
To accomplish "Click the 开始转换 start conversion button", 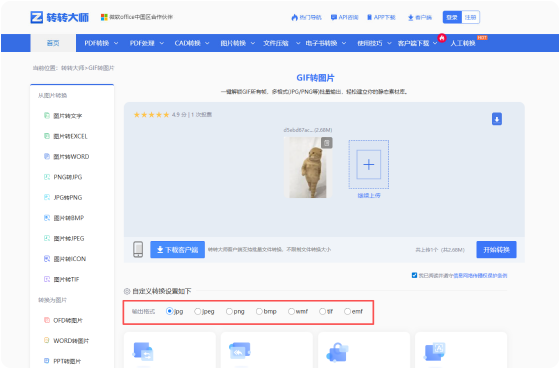I will [x=496, y=249].
